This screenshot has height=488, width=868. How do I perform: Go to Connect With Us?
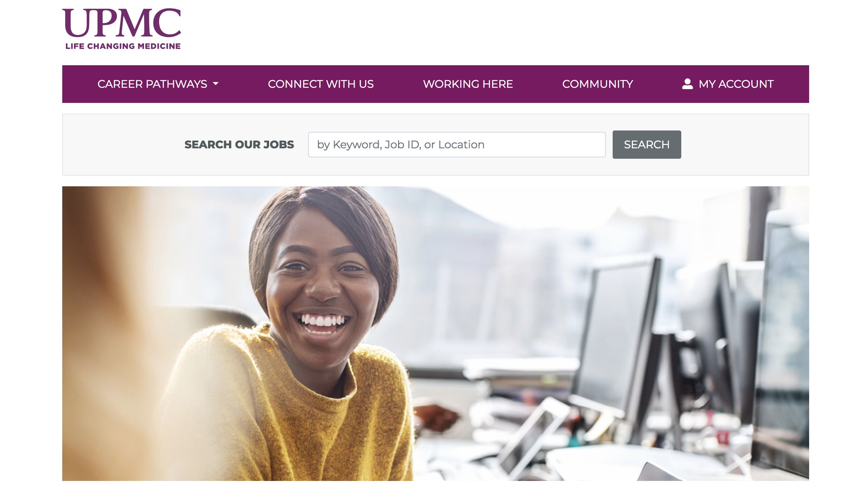coord(320,84)
